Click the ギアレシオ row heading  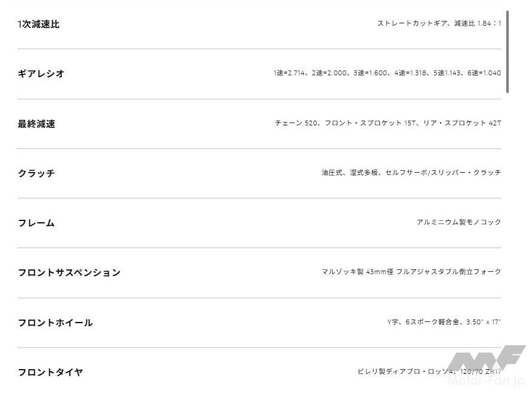point(41,74)
